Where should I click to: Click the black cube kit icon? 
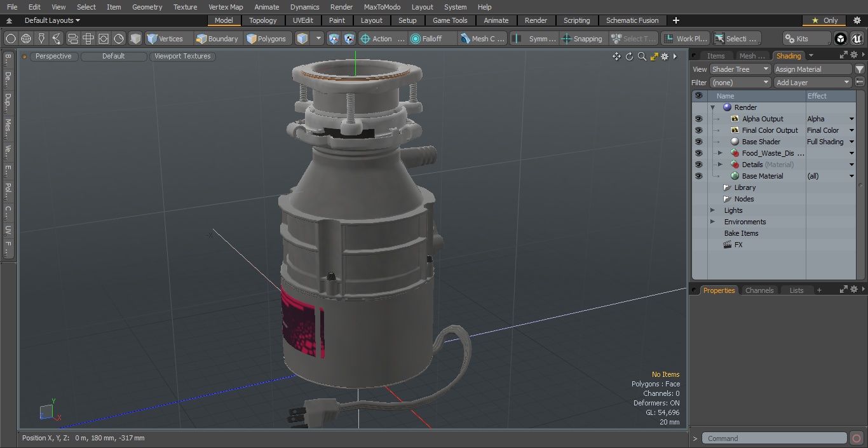pos(841,39)
